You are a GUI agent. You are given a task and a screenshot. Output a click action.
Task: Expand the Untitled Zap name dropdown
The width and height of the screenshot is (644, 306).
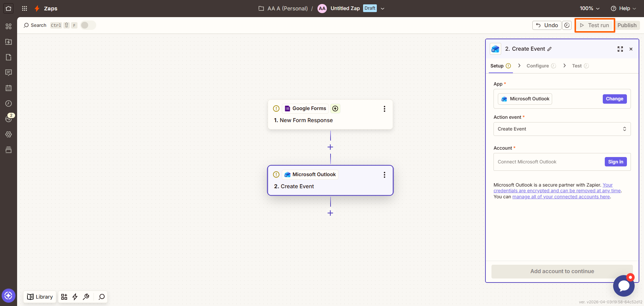383,8
